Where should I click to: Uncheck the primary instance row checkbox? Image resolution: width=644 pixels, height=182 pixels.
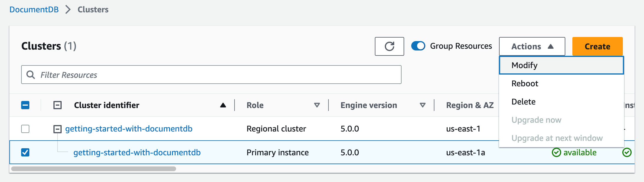(25, 153)
